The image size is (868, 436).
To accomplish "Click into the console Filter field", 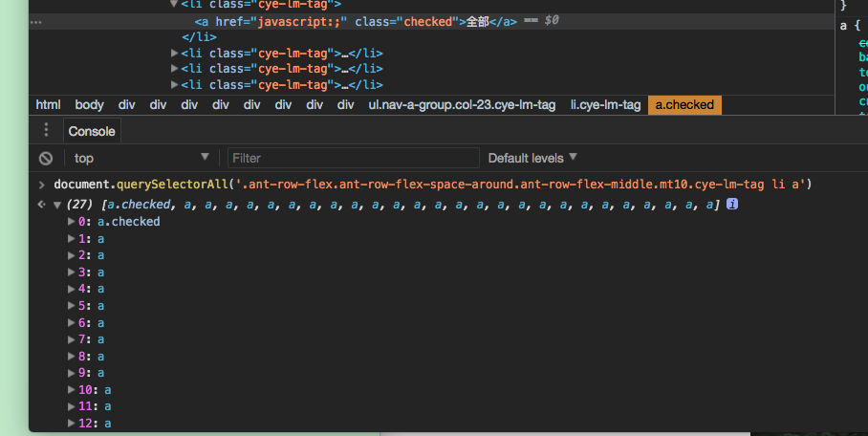I will (353, 158).
